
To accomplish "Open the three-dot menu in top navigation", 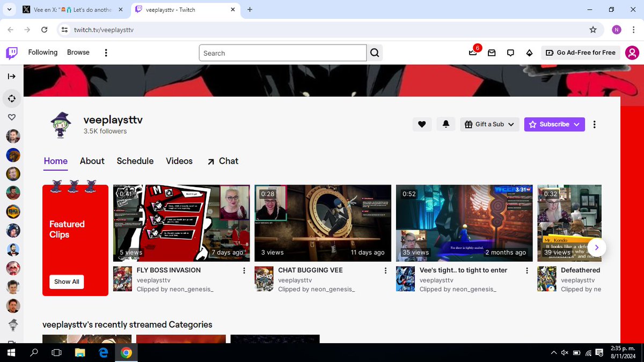I will coord(106,53).
